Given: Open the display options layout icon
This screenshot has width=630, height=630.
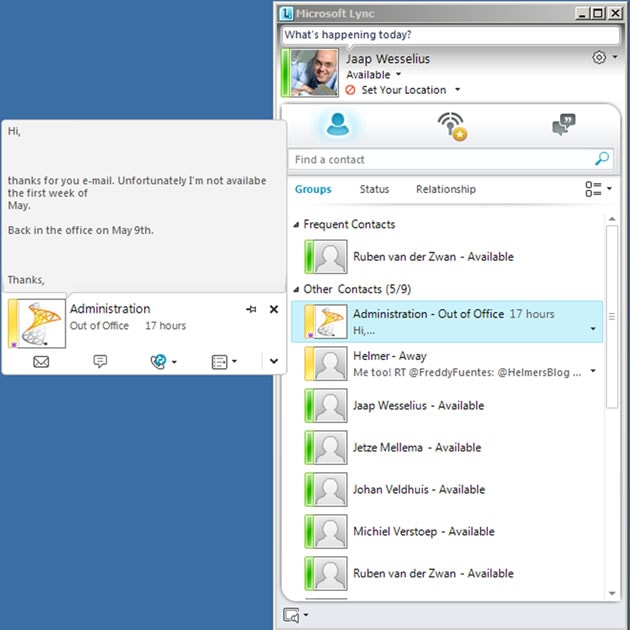Looking at the screenshot, I should (x=593, y=189).
